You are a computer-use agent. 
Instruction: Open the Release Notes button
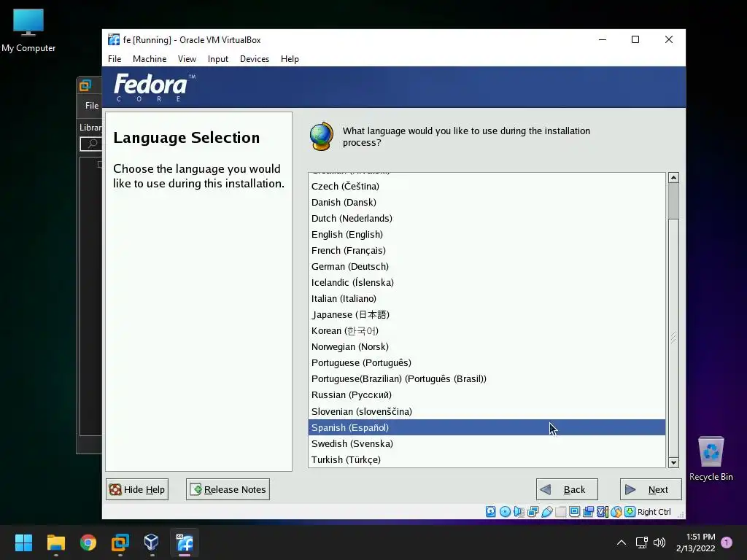tap(228, 489)
